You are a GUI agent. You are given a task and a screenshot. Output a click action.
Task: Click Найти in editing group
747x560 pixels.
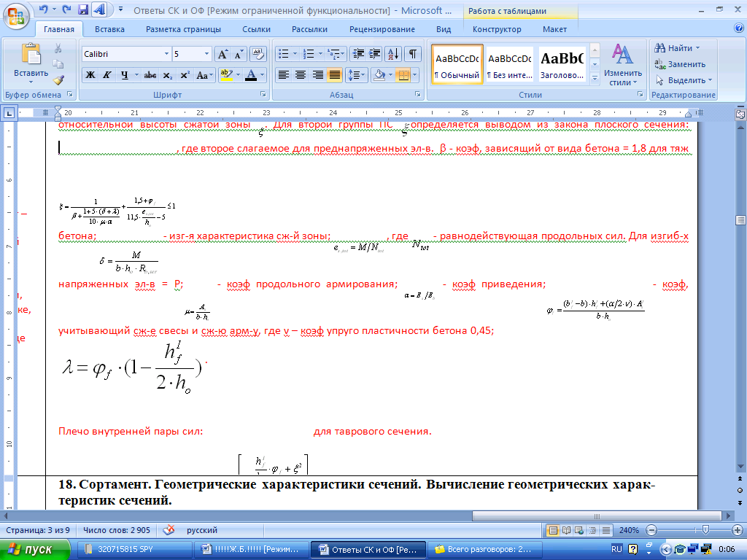pos(676,48)
